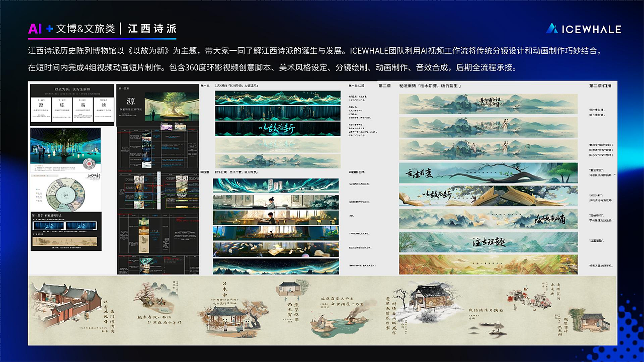This screenshot has width=644, height=362.
Task: Click the large "源" character on the dark storyboard
Action: 131,101
